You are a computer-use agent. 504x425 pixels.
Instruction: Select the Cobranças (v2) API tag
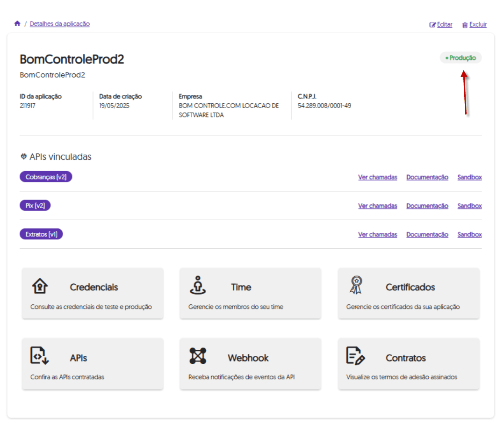pyautogui.click(x=46, y=177)
